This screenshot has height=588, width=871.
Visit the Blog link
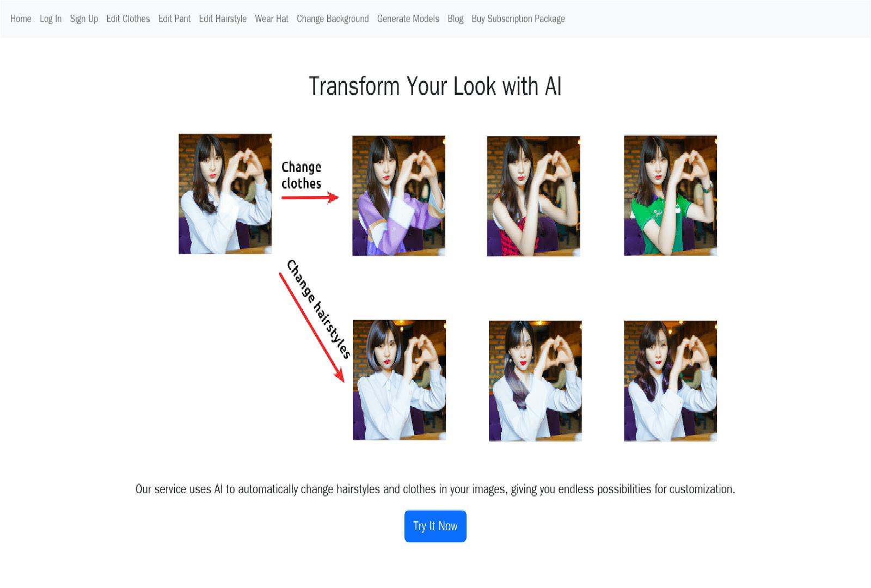point(455,19)
